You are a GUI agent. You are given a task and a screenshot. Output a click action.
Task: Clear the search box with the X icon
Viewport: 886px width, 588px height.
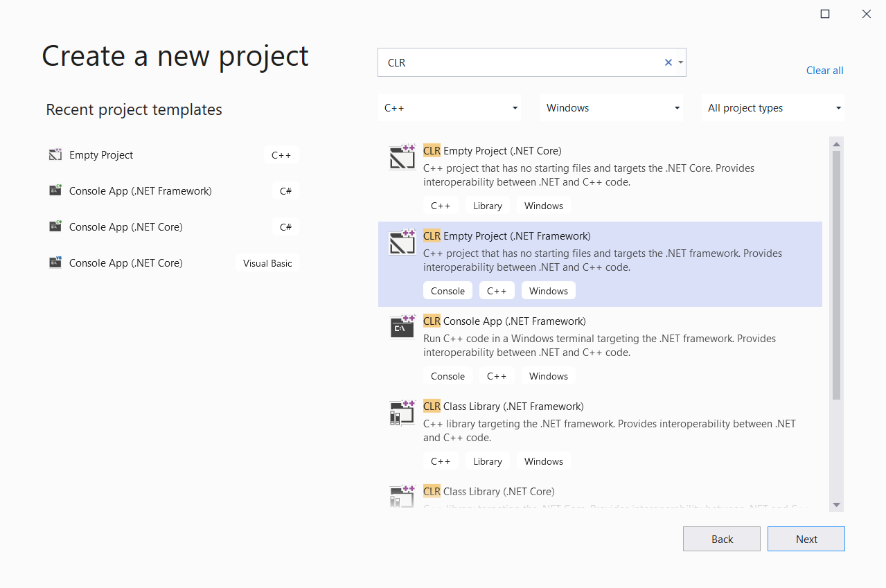(668, 62)
